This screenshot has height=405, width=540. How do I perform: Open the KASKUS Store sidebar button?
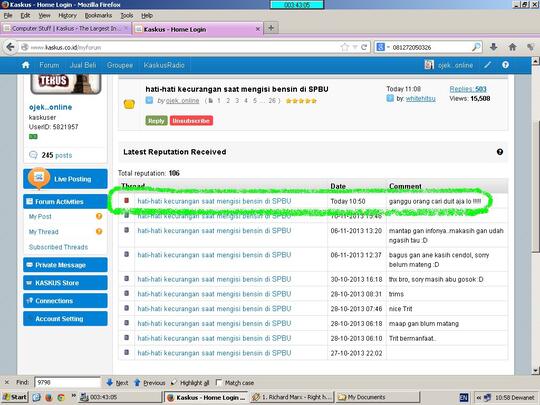tap(65, 283)
